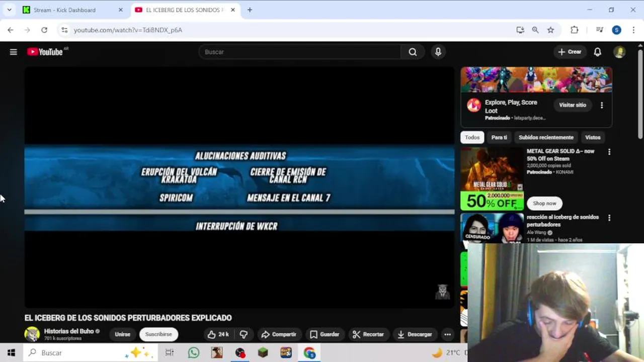
Task: Open reacción al iceberg video thumbnail
Action: 492,228
